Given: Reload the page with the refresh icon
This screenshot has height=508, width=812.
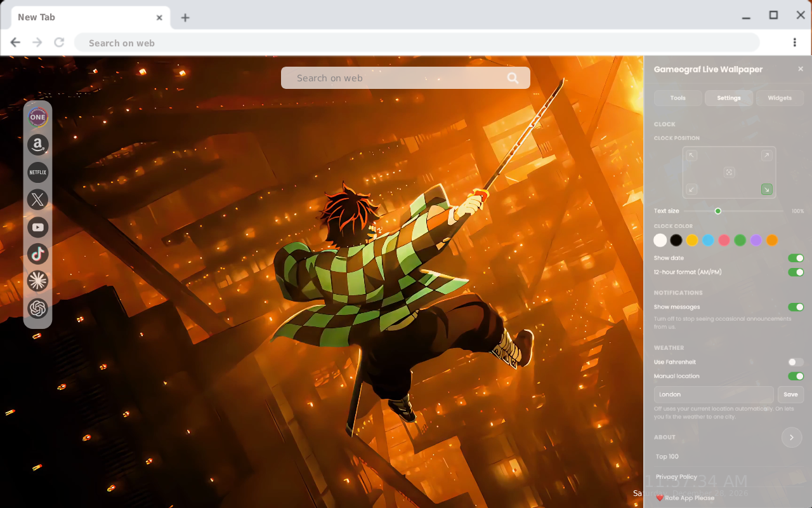Looking at the screenshot, I should point(59,43).
